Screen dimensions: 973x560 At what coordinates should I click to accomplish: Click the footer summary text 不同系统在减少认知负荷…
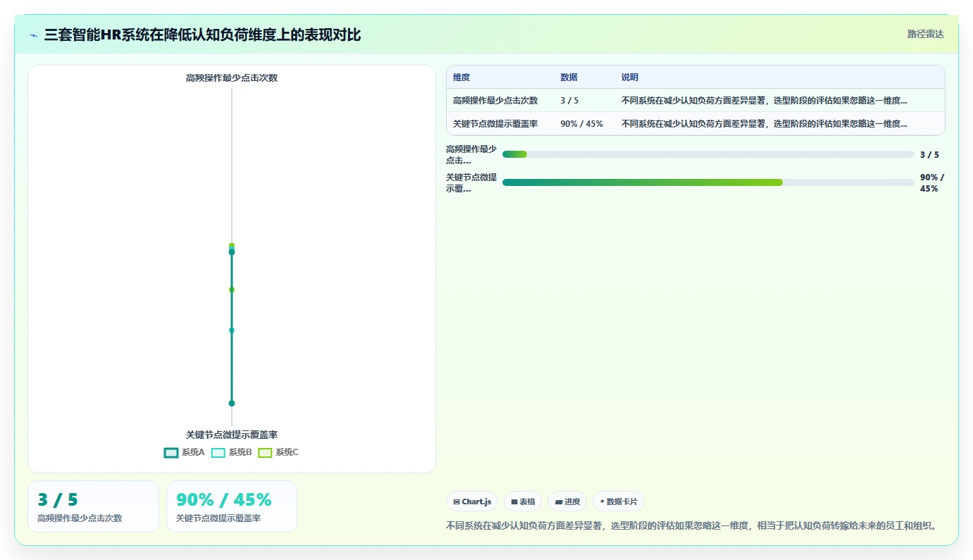(x=693, y=526)
